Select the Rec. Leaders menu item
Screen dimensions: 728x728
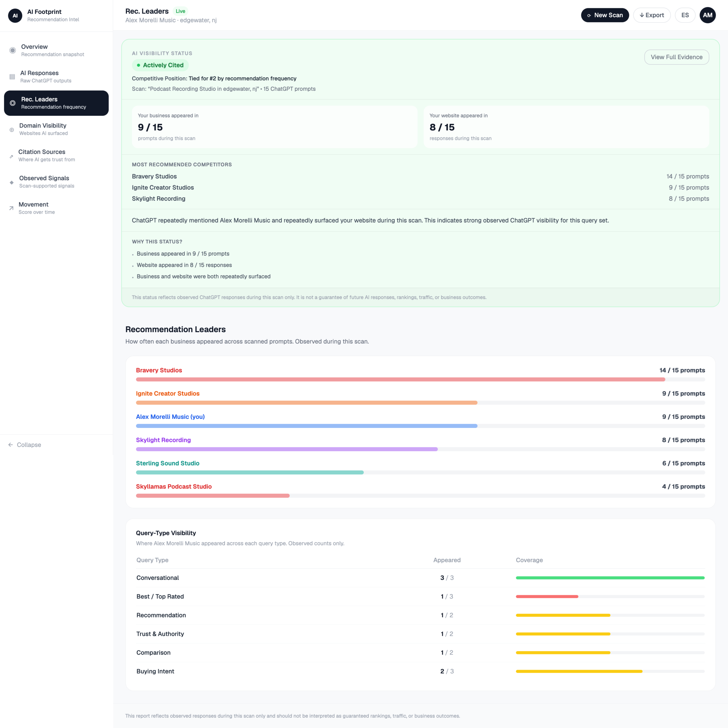56,103
